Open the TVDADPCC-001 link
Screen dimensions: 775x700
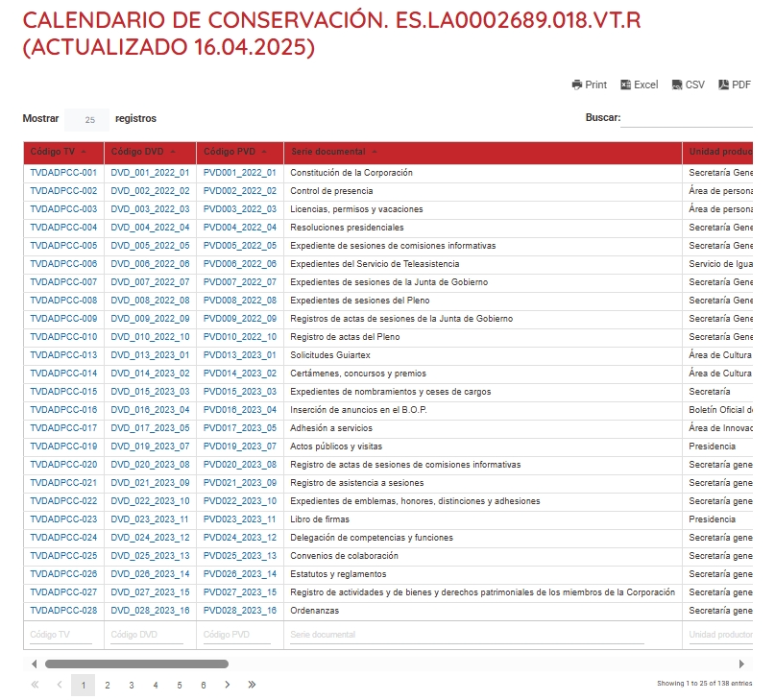[x=63, y=173]
